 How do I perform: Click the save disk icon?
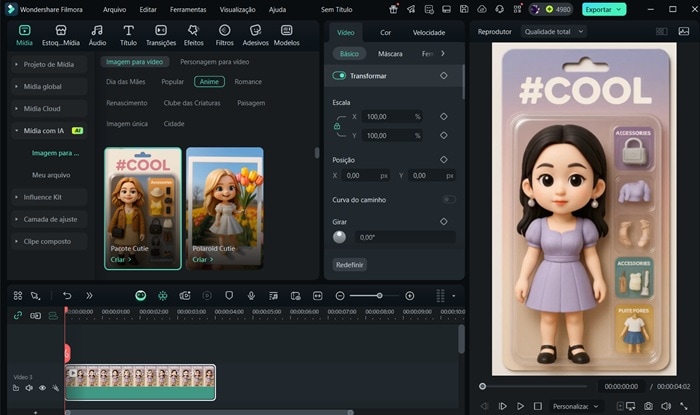(464, 9)
